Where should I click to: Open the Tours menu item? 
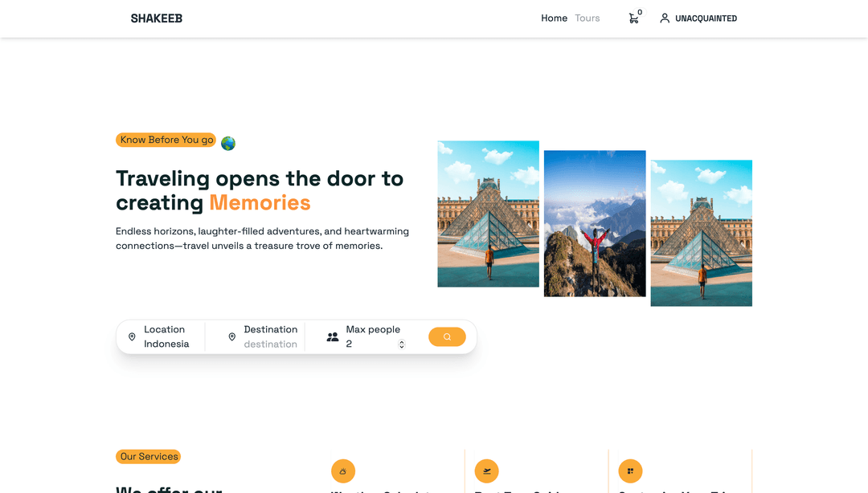(588, 18)
